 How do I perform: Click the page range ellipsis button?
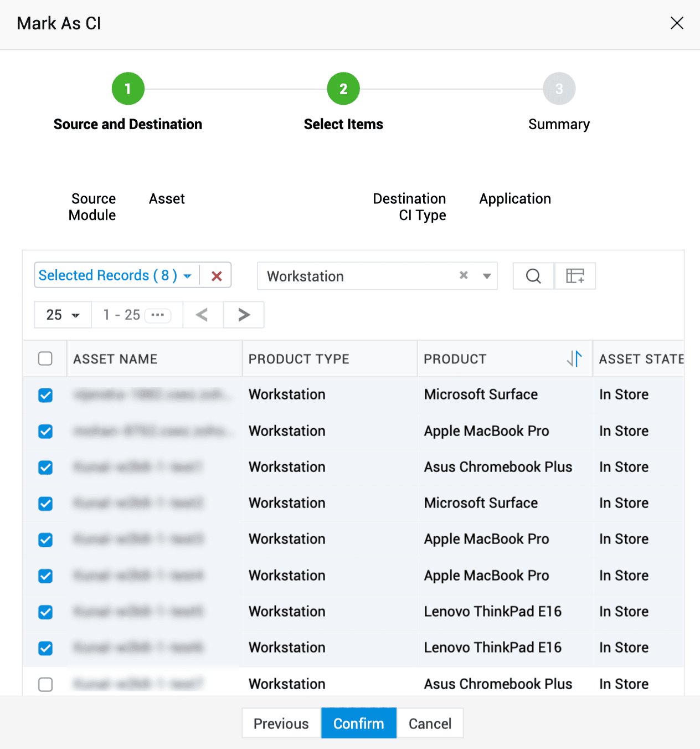(158, 315)
